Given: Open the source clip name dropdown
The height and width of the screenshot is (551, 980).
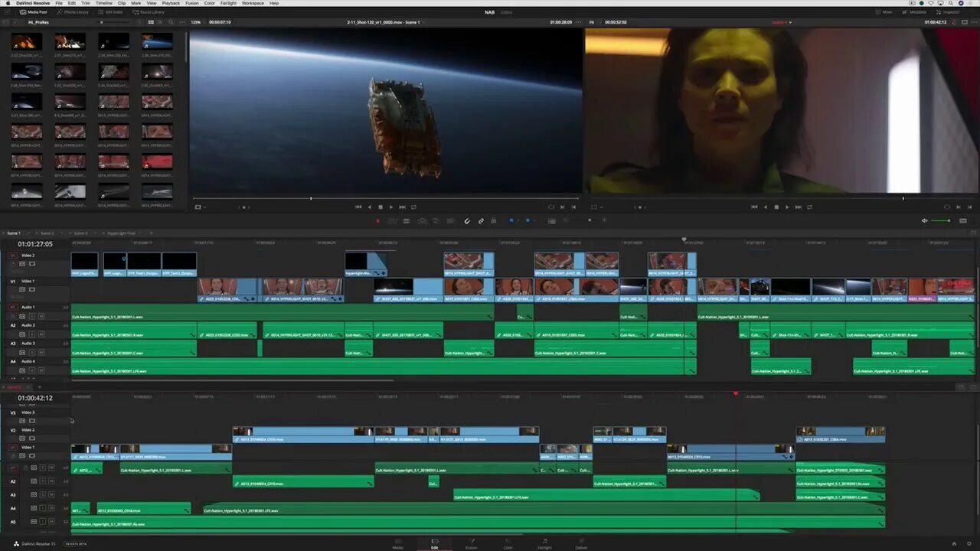Looking at the screenshot, I should pos(385,22).
